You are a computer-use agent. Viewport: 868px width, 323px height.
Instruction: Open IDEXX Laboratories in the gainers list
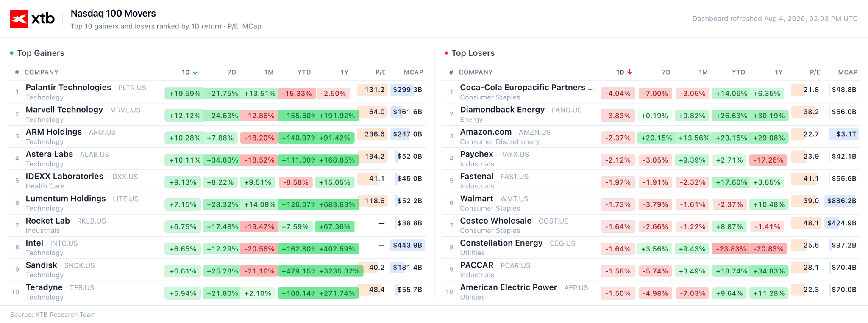(64, 176)
